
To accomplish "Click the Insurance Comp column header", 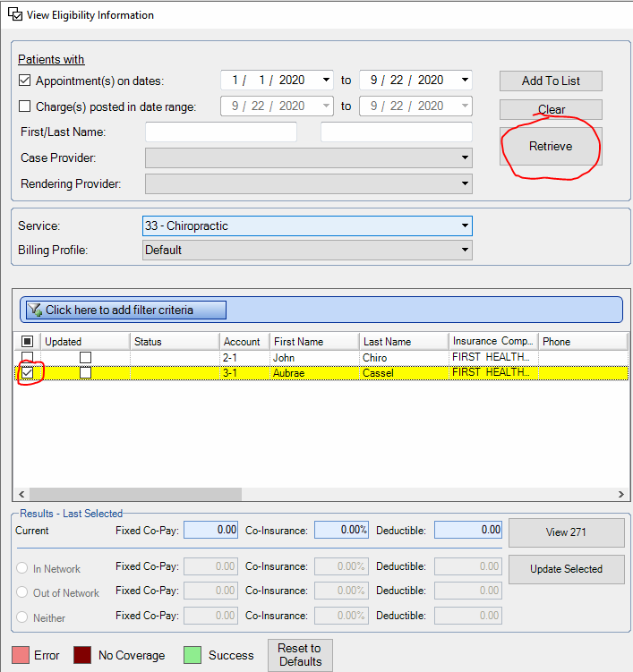I will (x=493, y=341).
